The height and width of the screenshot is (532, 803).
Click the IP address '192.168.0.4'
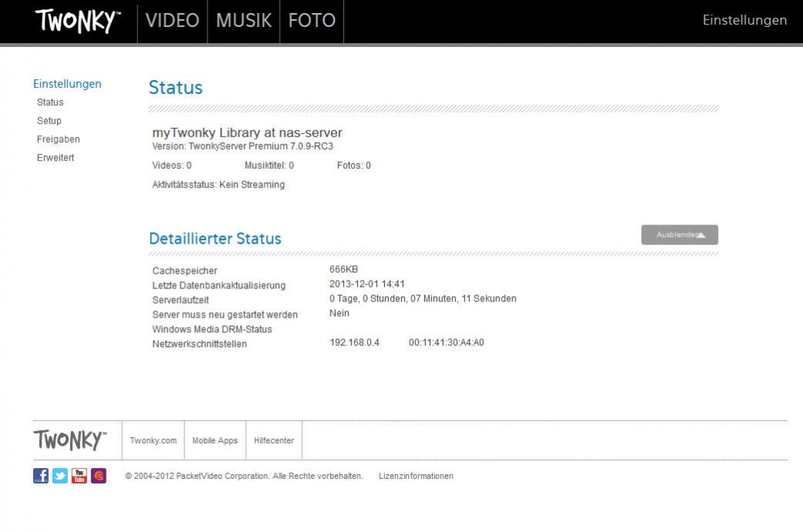click(354, 342)
